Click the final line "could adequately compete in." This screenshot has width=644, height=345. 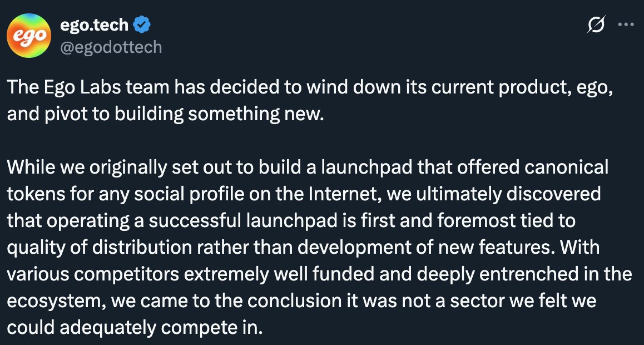tap(134, 328)
